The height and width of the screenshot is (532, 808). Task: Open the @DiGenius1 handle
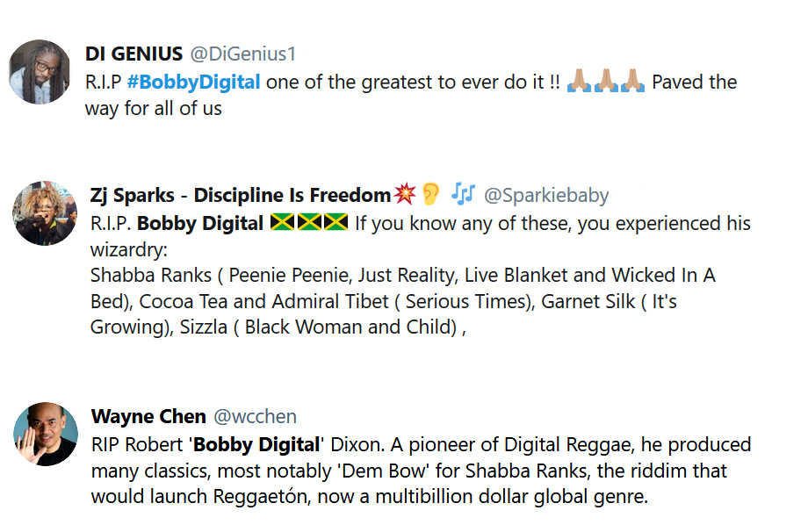pyautogui.click(x=243, y=54)
